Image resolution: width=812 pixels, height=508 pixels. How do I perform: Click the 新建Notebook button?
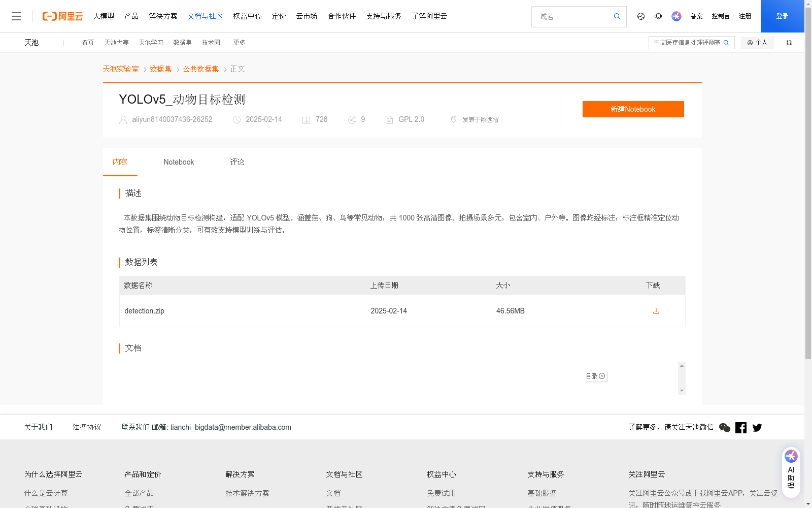click(633, 109)
